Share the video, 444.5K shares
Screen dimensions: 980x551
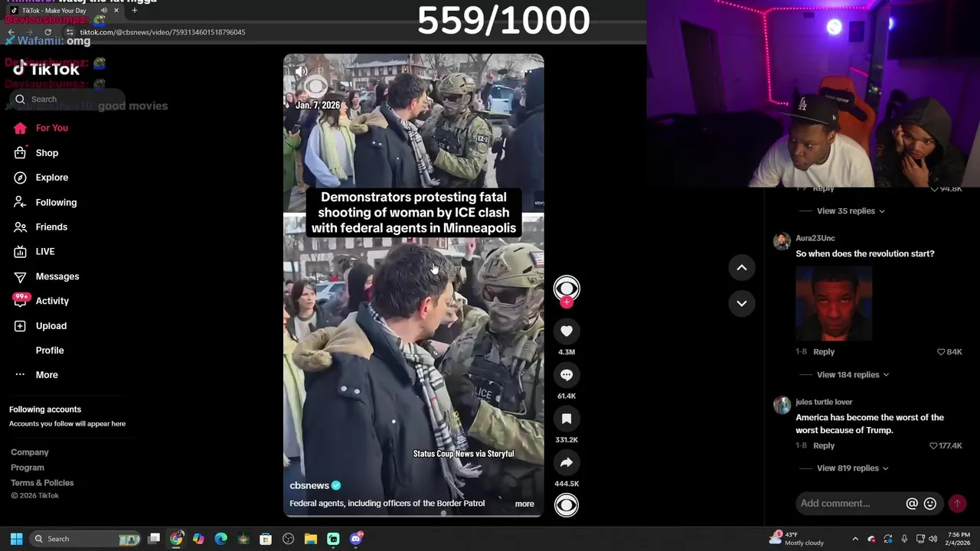point(567,462)
